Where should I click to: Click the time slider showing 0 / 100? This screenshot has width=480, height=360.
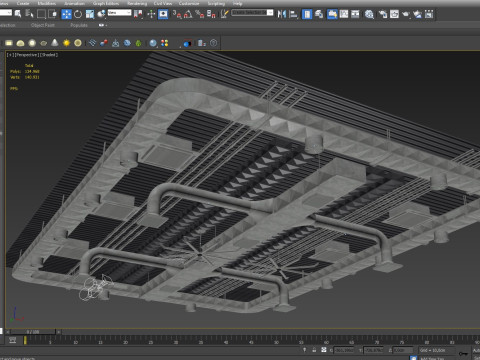point(33,332)
